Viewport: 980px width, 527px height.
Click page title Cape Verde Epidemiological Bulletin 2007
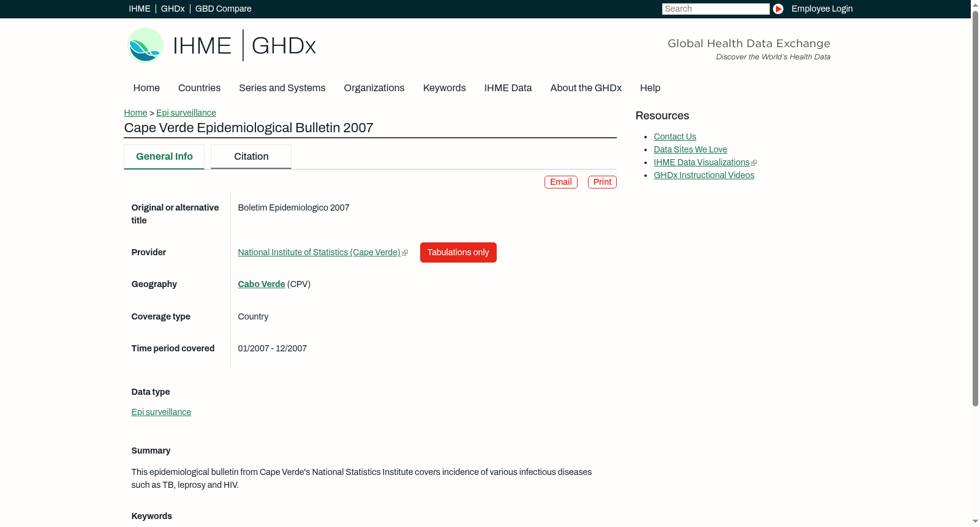249,128
